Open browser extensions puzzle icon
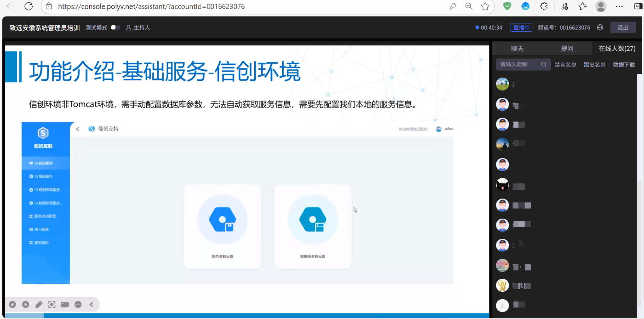644x319 pixels. (544, 6)
